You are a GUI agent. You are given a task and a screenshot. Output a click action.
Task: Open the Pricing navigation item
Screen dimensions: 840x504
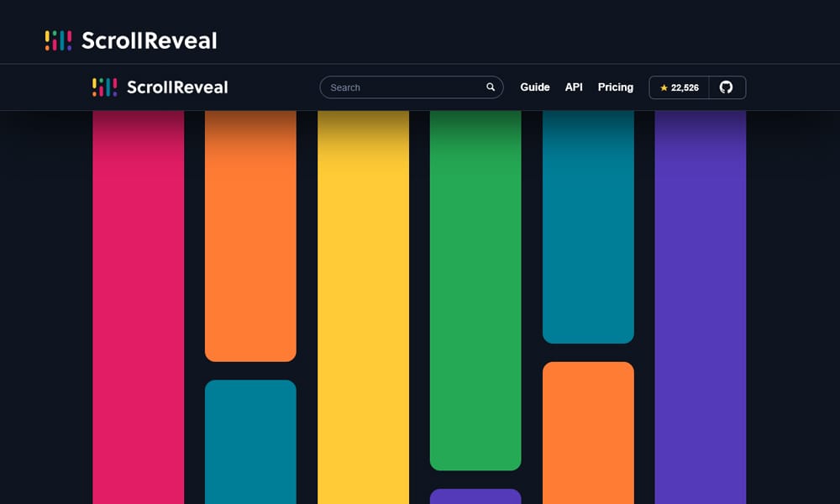click(616, 87)
